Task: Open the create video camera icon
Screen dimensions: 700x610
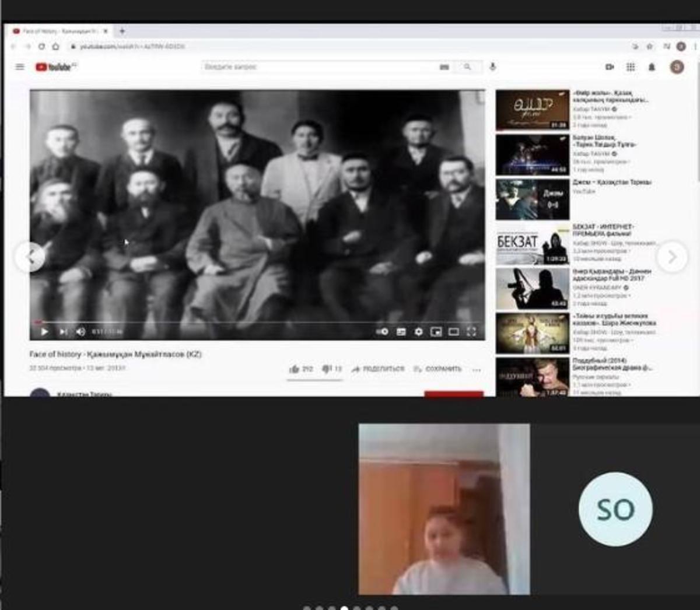Action: [x=610, y=67]
